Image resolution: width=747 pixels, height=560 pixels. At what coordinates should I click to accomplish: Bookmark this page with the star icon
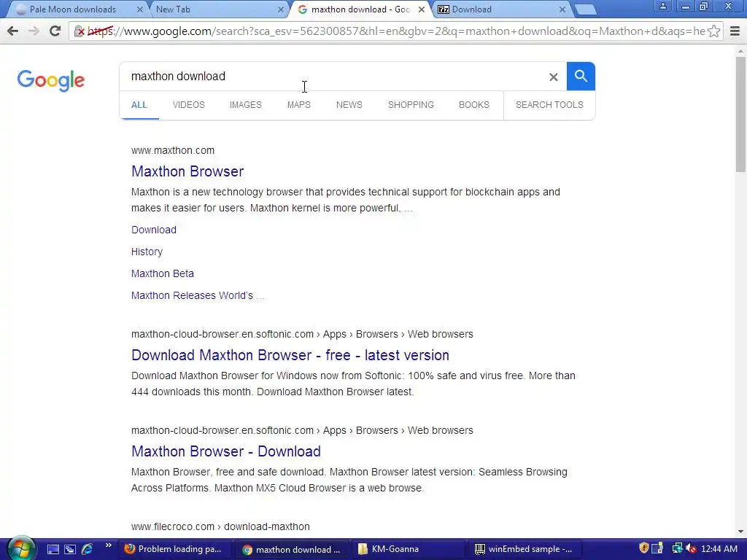pos(713,31)
